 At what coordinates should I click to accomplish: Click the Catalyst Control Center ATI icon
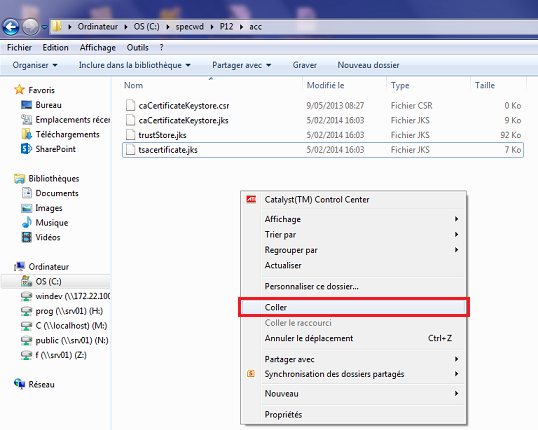tap(251, 199)
